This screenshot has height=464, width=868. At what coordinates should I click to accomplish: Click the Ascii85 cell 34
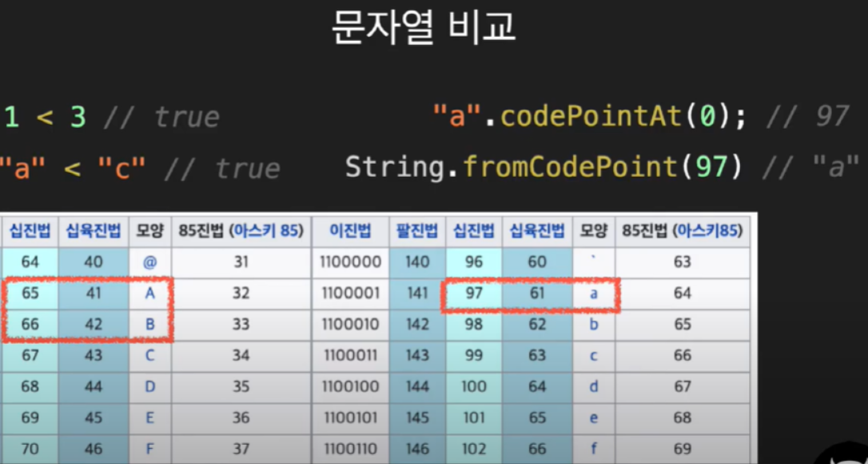(241, 355)
